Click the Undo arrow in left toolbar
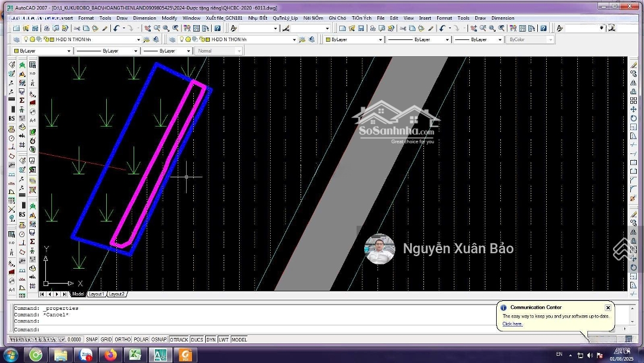 (x=116, y=28)
